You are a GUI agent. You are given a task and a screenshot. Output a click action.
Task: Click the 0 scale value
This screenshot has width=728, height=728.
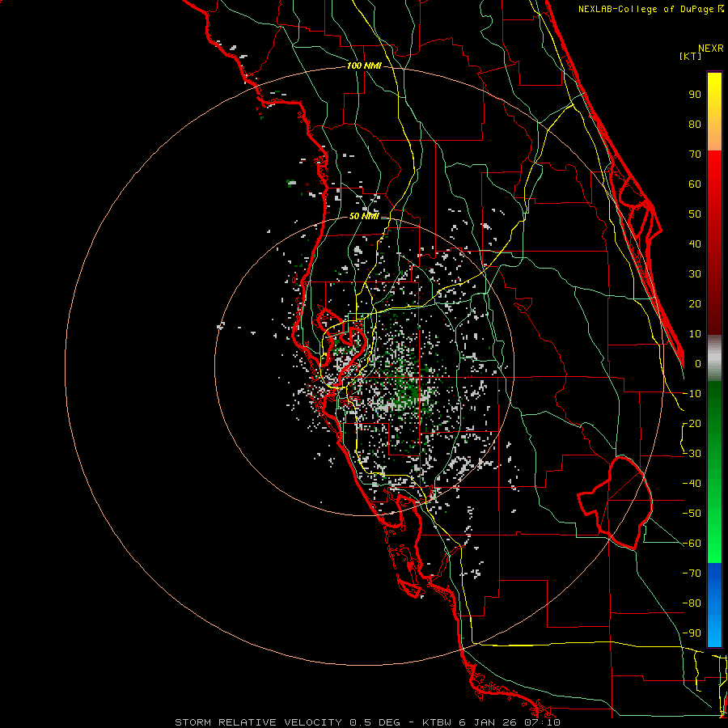(698, 364)
